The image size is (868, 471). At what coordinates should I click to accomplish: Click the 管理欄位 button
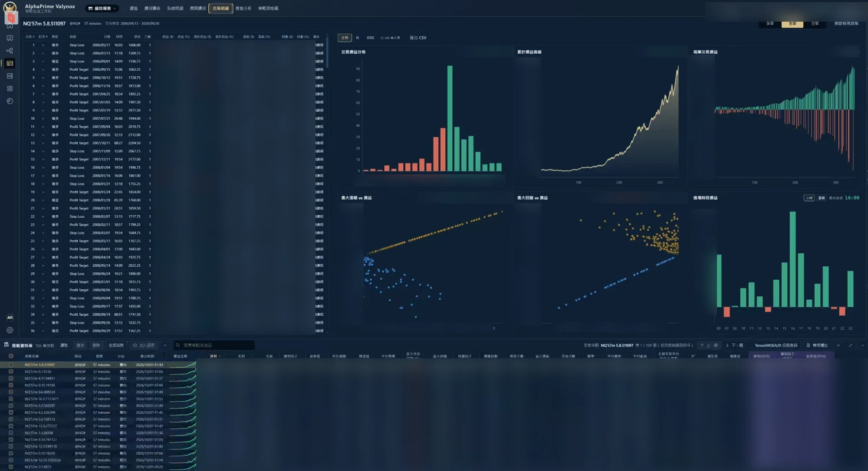[817, 345]
